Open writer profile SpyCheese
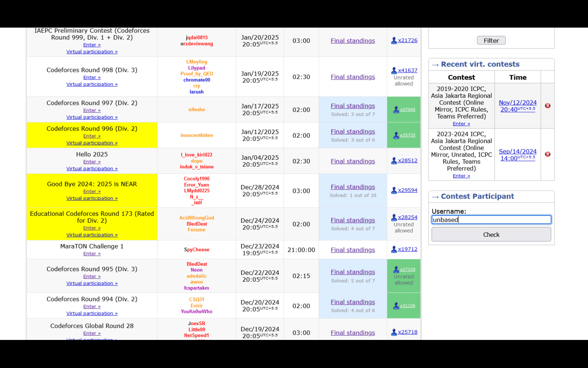 point(197,250)
